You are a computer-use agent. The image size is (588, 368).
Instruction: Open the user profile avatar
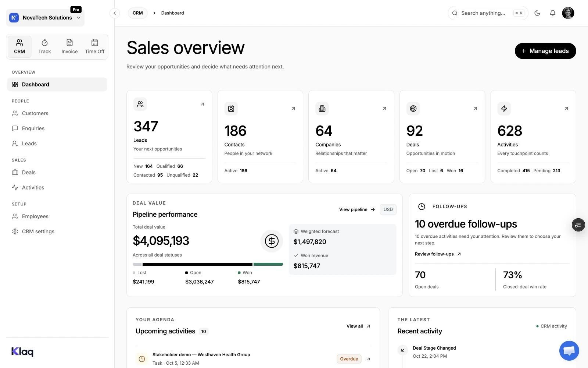568,13
